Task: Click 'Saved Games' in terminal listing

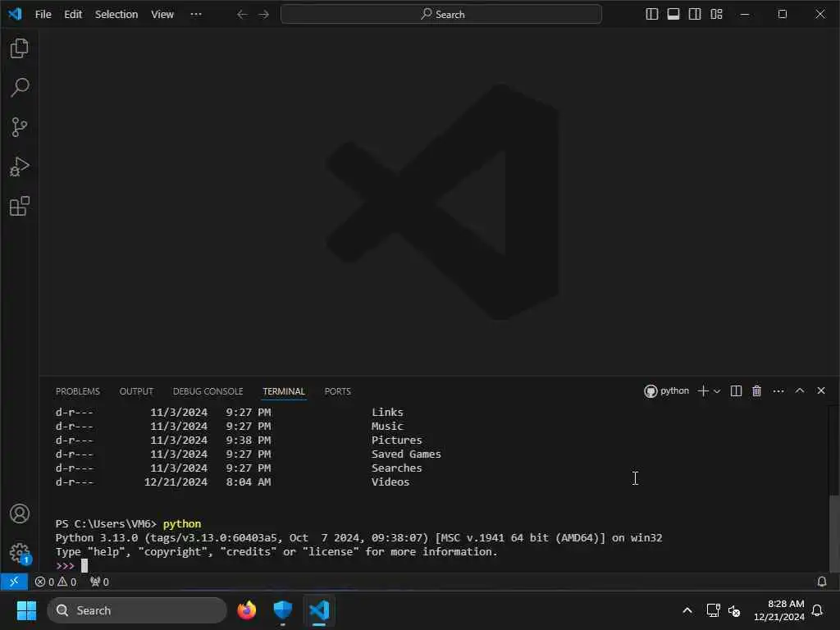Action: click(406, 454)
